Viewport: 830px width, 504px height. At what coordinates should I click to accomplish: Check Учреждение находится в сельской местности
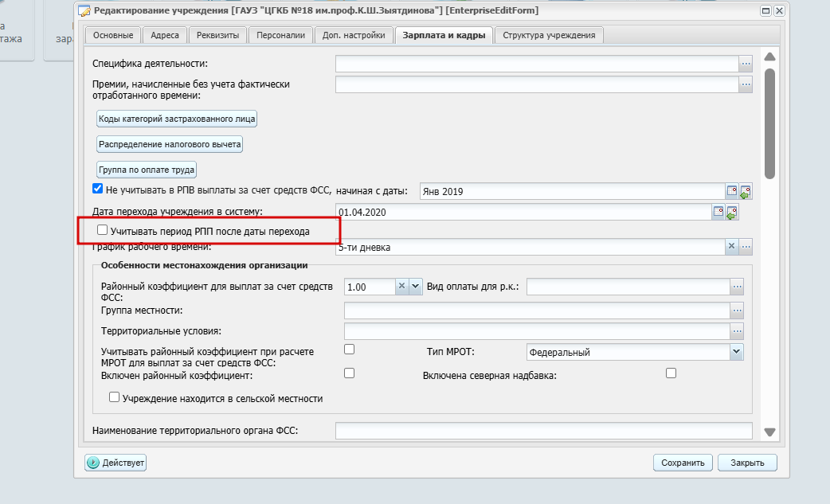(115, 397)
